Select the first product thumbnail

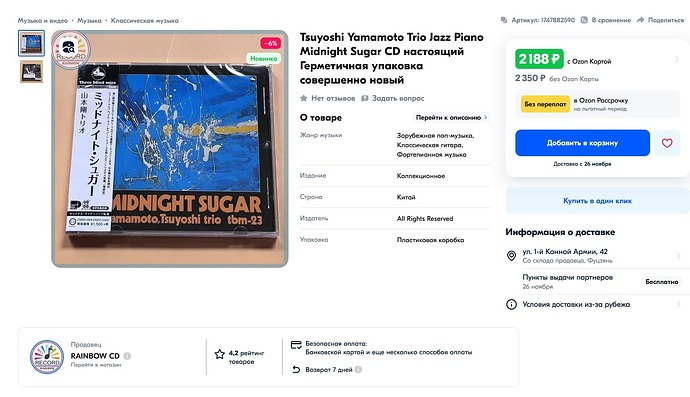pyautogui.click(x=31, y=43)
